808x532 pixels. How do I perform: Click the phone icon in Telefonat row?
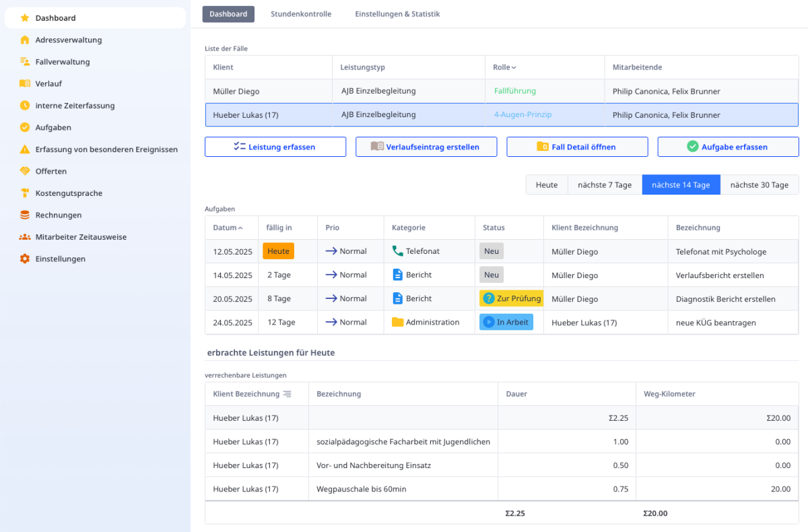[x=397, y=251]
